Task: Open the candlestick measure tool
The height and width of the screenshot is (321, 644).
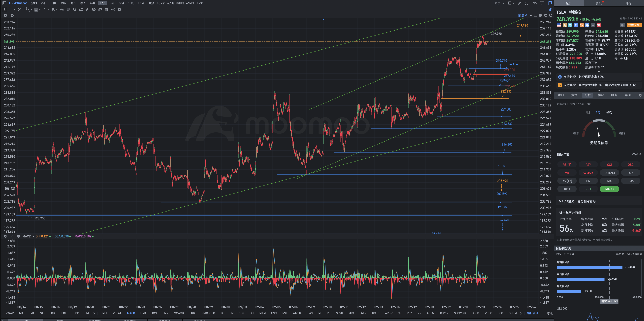Action: 81,9
